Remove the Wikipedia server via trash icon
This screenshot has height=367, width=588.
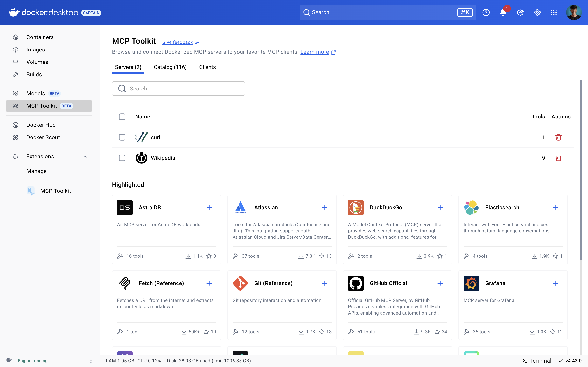[x=558, y=158]
